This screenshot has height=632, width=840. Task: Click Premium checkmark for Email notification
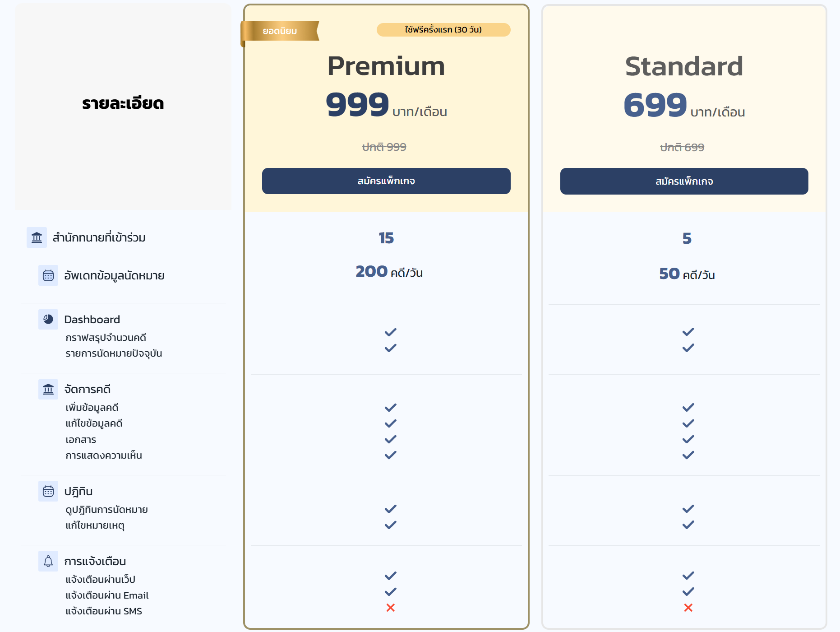[x=391, y=591]
